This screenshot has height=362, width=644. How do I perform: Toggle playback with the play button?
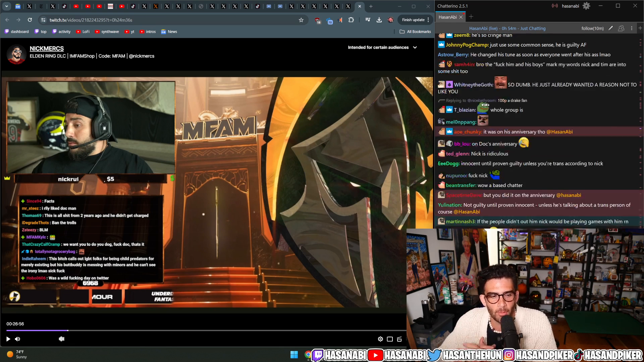coord(8,339)
